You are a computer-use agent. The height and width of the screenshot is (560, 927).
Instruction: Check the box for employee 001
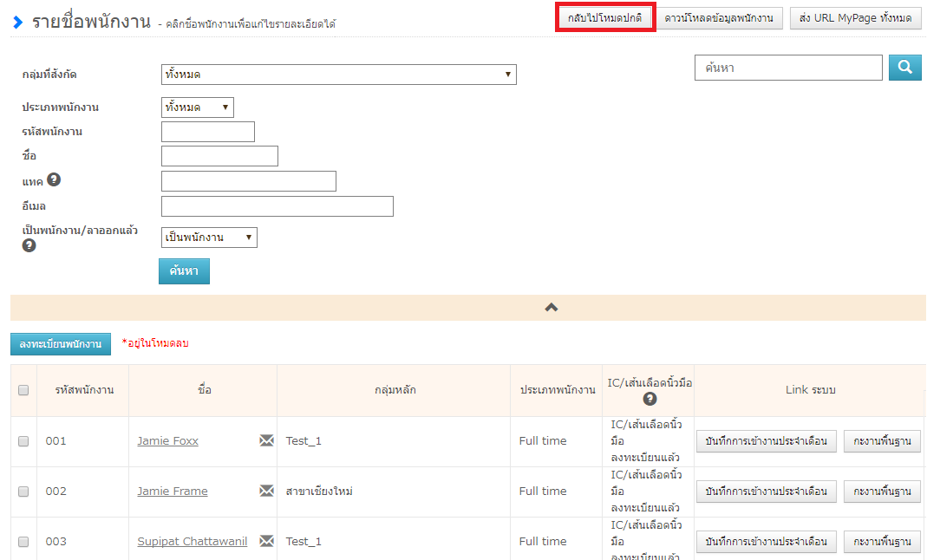(23, 441)
